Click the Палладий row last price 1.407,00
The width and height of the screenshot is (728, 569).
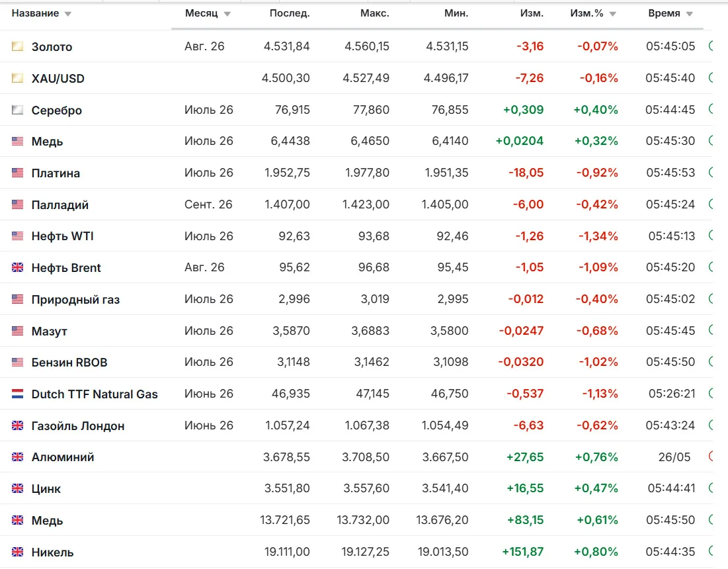tap(287, 204)
